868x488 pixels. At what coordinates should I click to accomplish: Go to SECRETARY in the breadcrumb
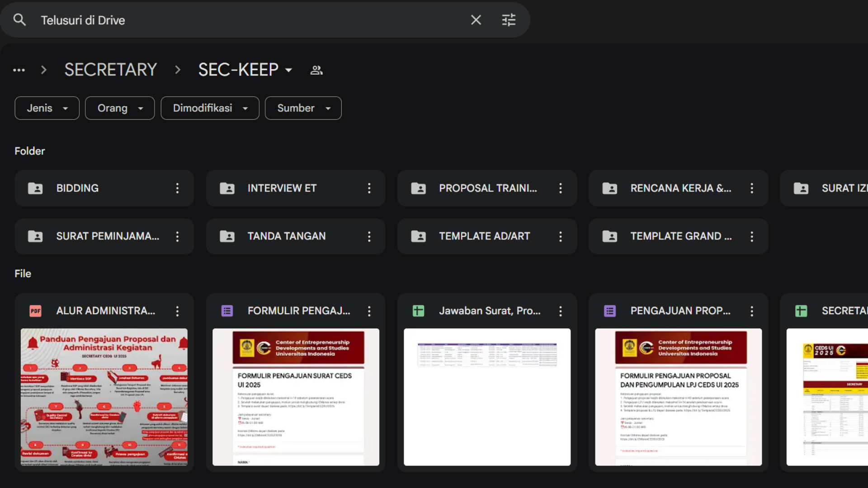tap(110, 70)
